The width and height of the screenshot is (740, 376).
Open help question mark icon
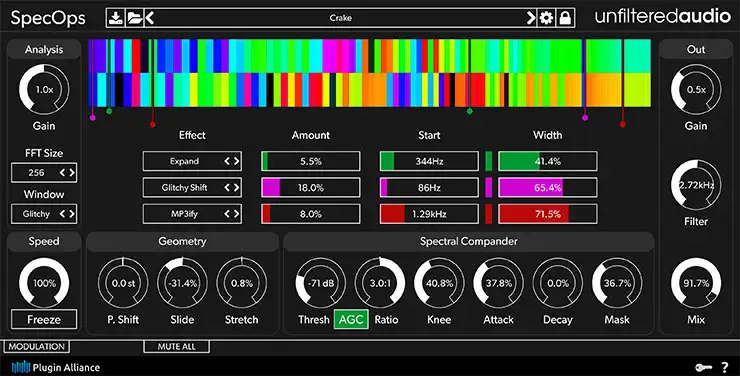tap(725, 367)
